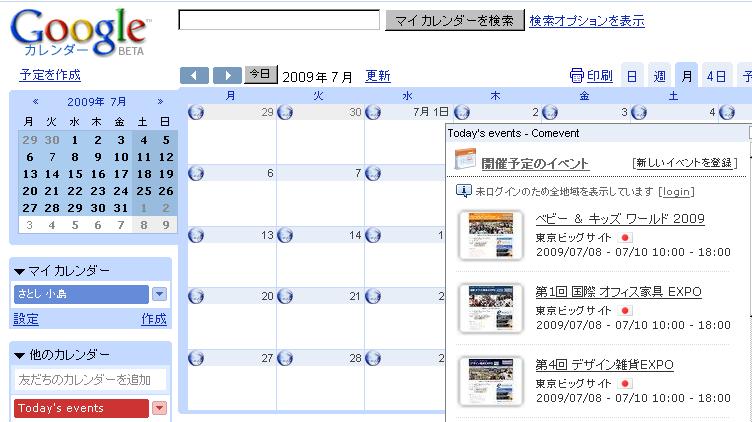Switch to 日 day view tab
The width and height of the screenshot is (752, 422).
click(632, 76)
